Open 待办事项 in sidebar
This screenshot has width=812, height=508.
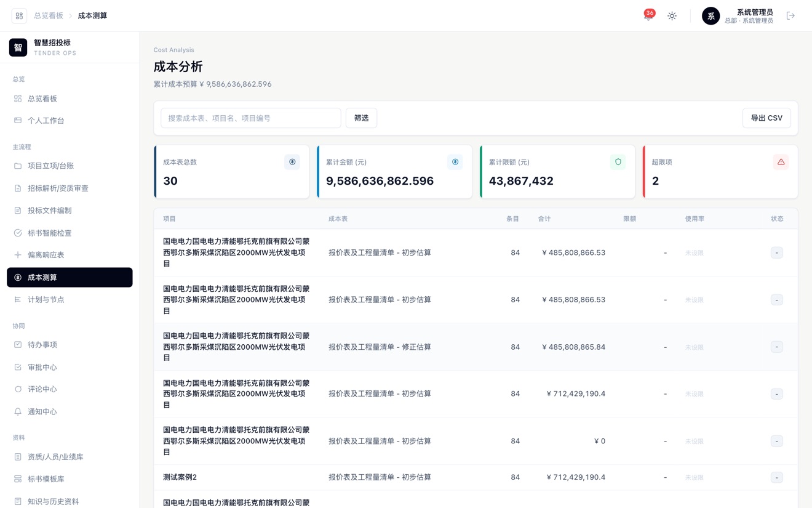point(70,345)
